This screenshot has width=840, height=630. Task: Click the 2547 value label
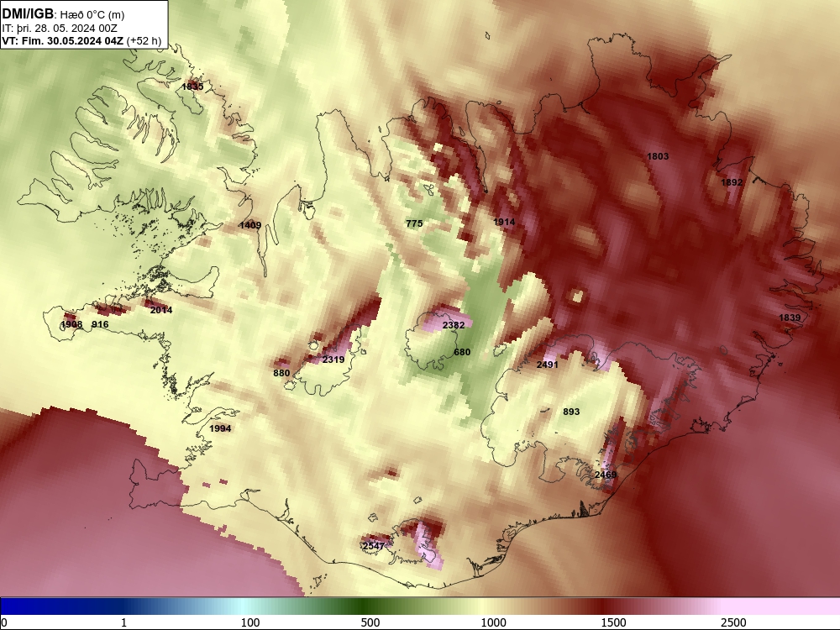click(x=374, y=545)
